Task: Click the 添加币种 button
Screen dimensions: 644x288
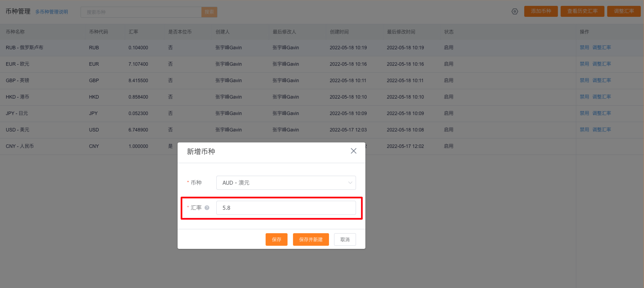Action: point(541,11)
